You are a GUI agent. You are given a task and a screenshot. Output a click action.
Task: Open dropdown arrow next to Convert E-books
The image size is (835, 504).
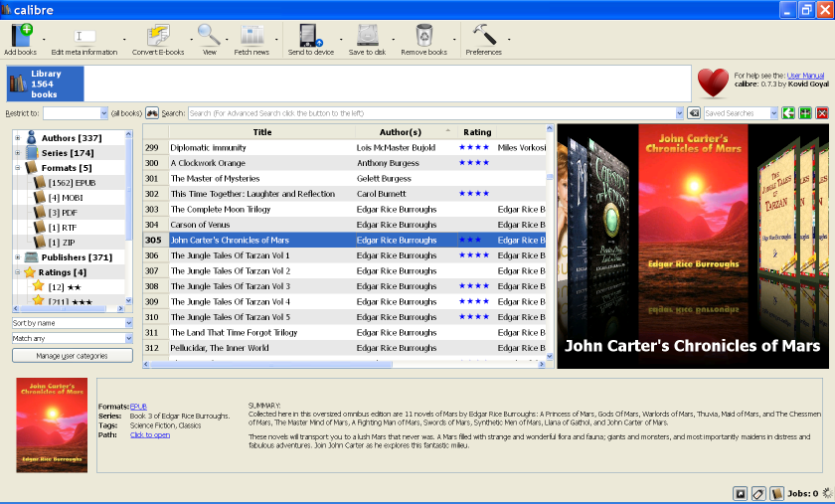point(192,39)
